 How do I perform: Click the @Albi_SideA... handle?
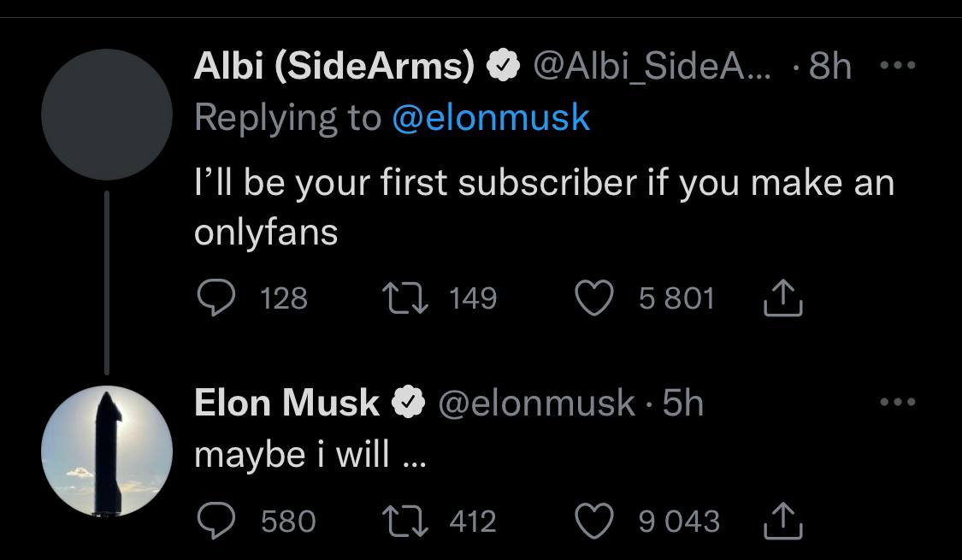pos(652,66)
